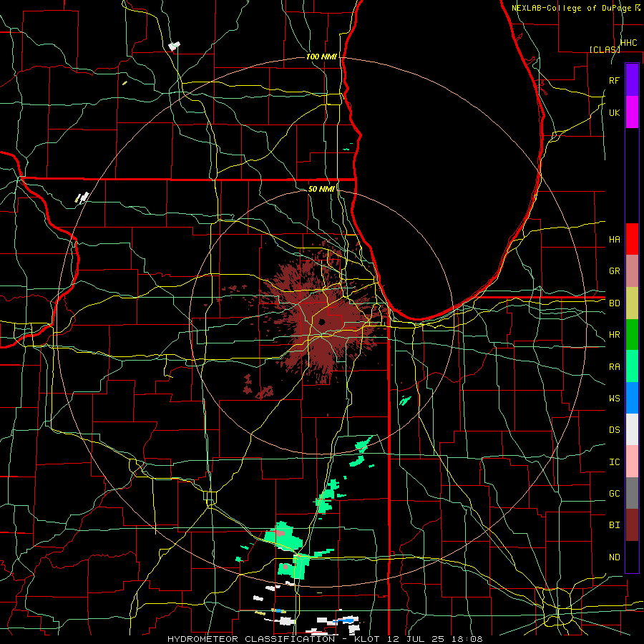Click the HA legend label
The image size is (644, 644).
tap(615, 240)
